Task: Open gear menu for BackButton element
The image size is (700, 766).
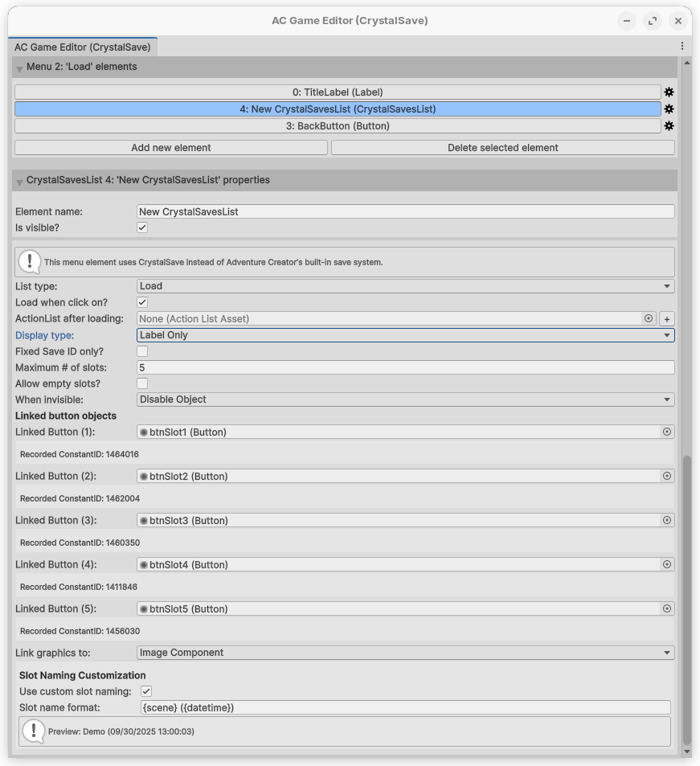Action: point(669,126)
